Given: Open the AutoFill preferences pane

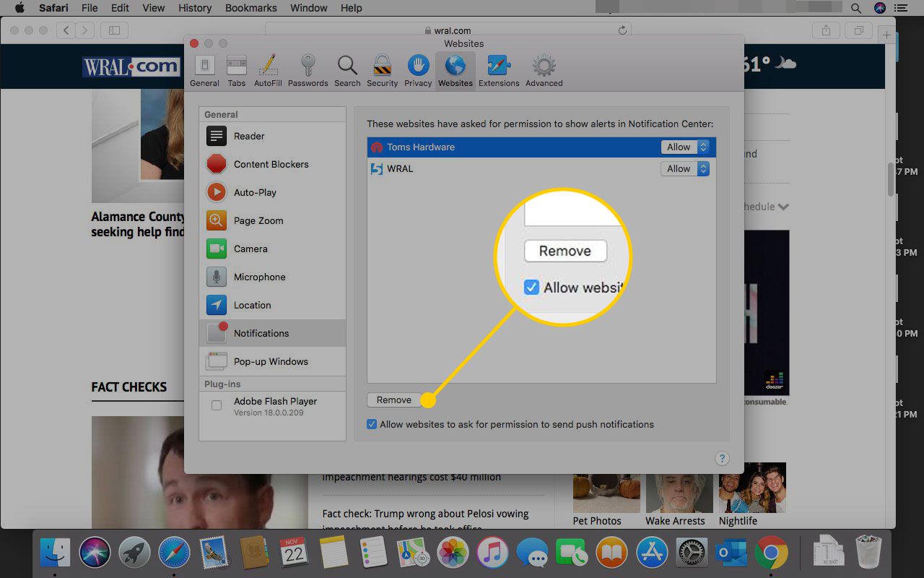Looking at the screenshot, I should (268, 71).
